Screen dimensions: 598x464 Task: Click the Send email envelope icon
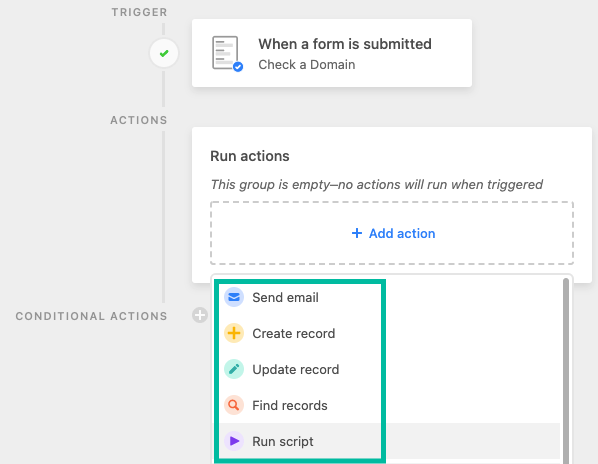234,297
